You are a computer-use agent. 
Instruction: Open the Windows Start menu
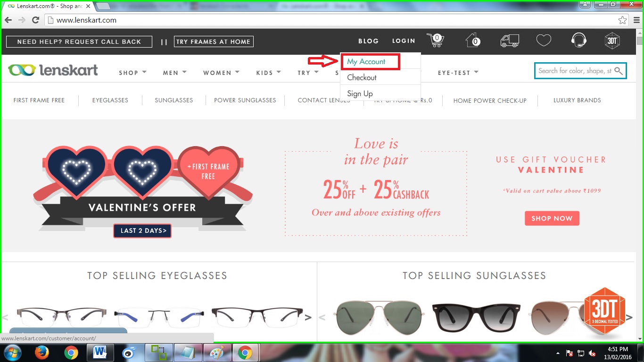(12, 353)
